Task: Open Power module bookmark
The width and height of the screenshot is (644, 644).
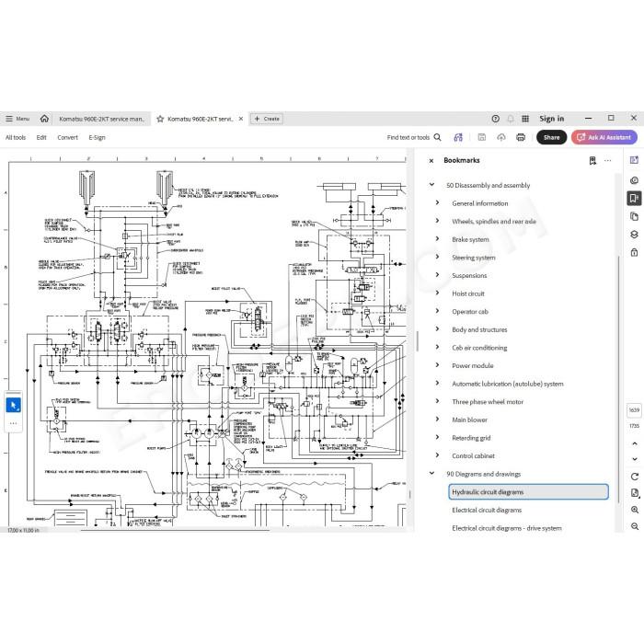Action: 473,366
